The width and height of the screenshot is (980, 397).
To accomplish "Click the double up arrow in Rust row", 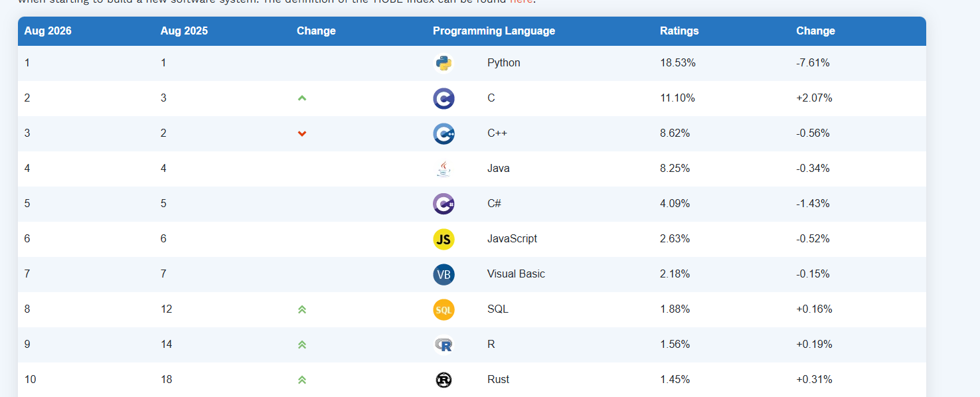I will [302, 380].
